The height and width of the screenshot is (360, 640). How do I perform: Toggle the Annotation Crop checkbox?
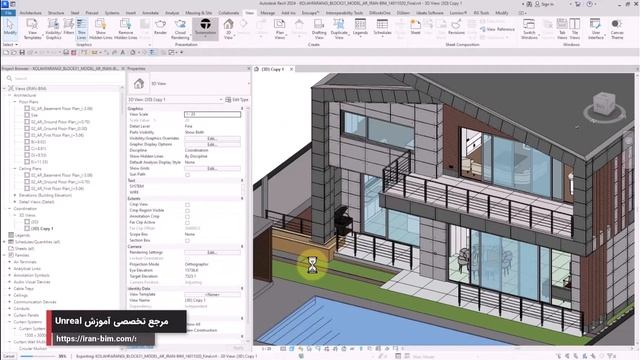187,217
